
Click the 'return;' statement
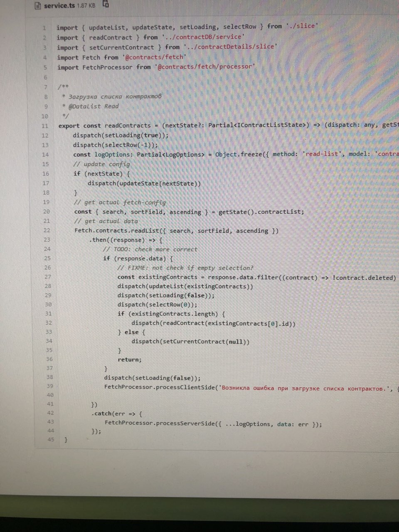click(x=130, y=360)
